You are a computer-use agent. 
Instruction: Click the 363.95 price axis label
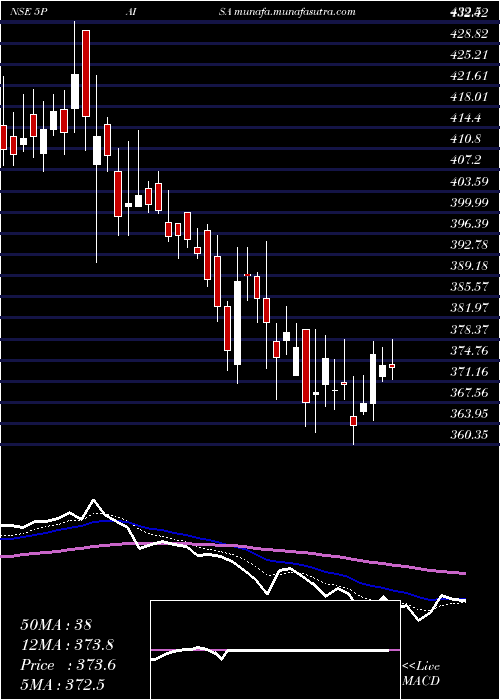click(468, 414)
